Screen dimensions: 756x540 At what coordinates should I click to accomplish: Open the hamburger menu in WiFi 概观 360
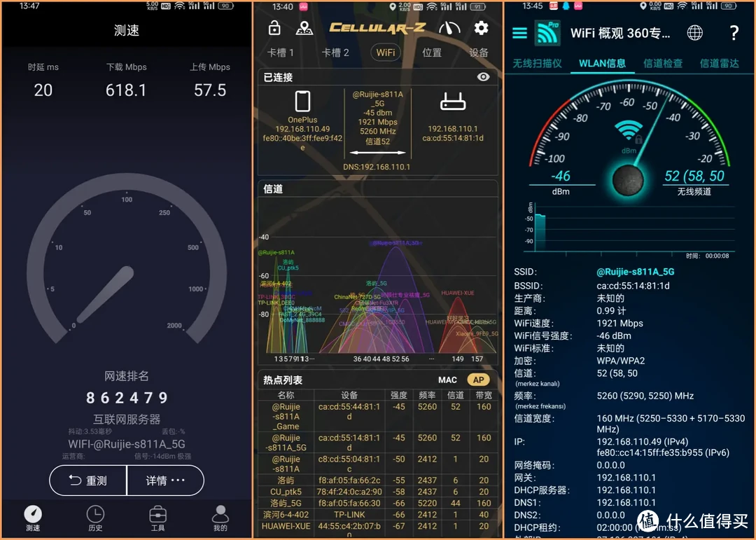point(519,33)
